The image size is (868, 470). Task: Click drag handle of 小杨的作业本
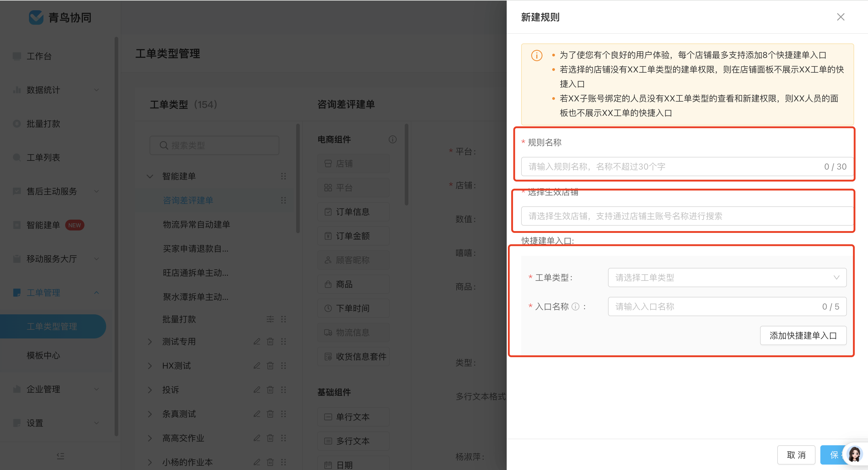(284, 462)
